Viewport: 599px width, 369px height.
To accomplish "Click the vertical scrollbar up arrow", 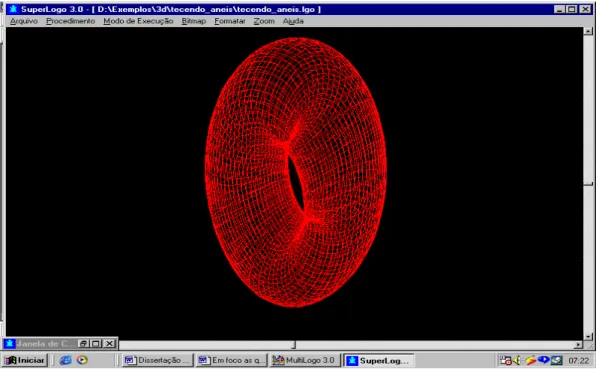I will 588,31.
